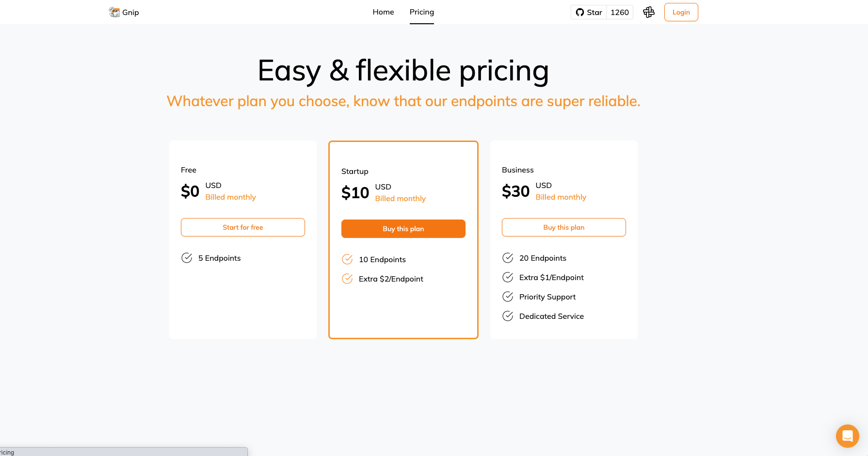The width and height of the screenshot is (868, 456).
Task: Click the Gnip logo icon
Action: (114, 12)
